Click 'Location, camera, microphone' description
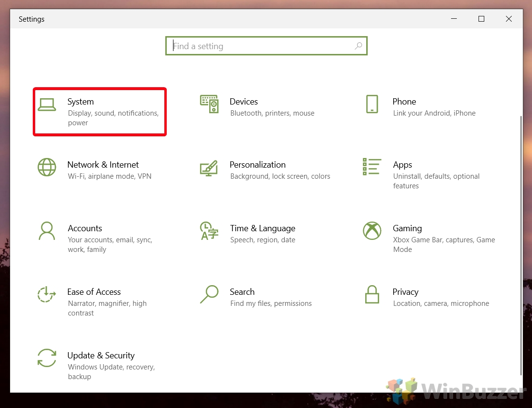This screenshot has width=532, height=408. coord(441,303)
